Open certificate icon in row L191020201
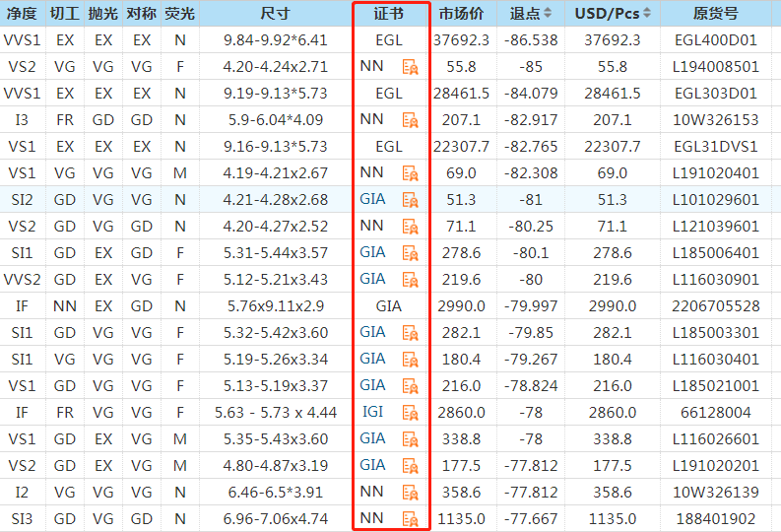Viewport: 781px width, 532px height. pos(410,466)
